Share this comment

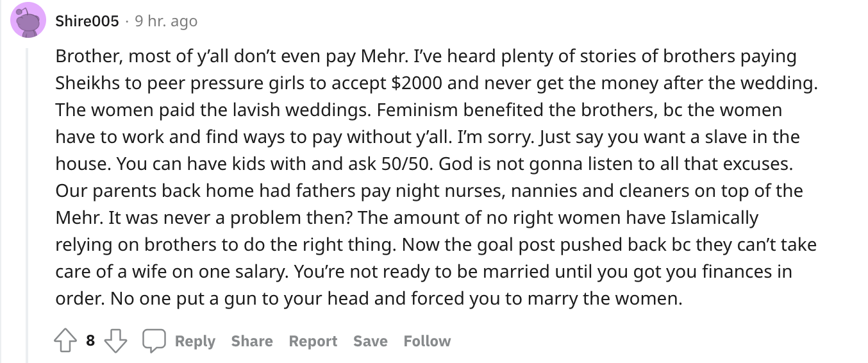252,341
